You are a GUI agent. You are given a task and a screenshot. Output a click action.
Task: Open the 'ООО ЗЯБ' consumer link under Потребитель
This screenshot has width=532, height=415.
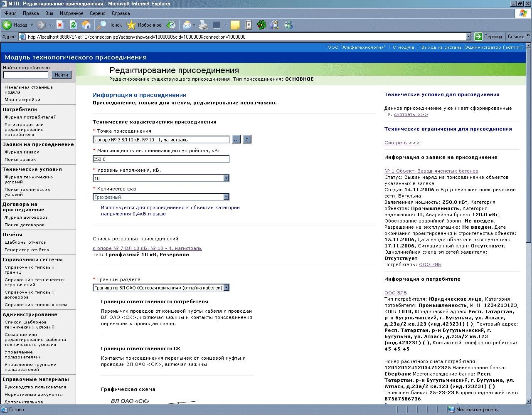click(430, 264)
